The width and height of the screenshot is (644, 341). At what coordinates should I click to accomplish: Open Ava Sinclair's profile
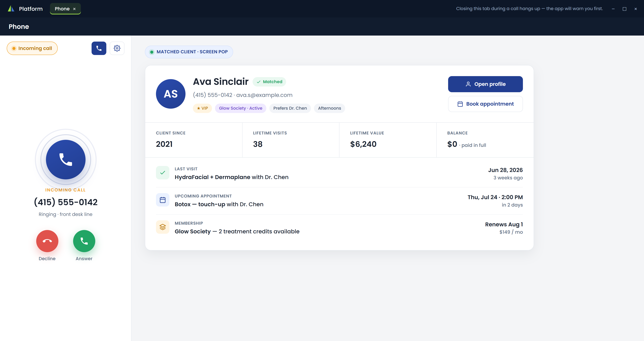tap(485, 84)
